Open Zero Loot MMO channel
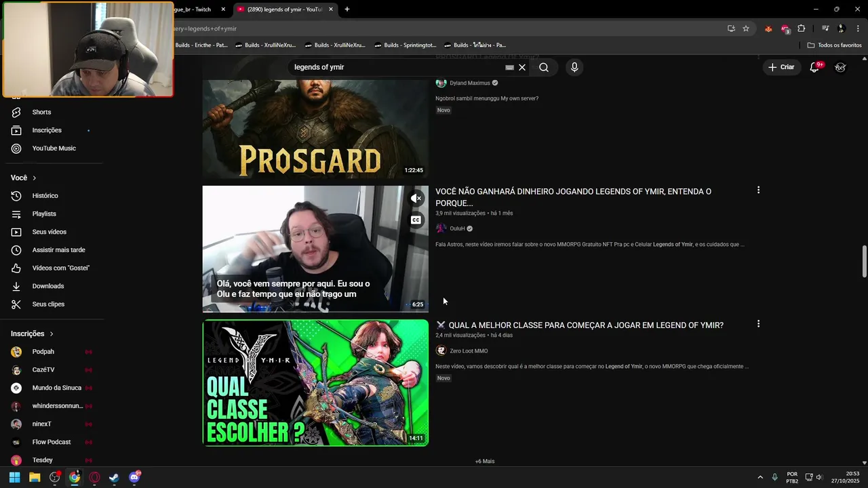The width and height of the screenshot is (868, 488). point(469,351)
